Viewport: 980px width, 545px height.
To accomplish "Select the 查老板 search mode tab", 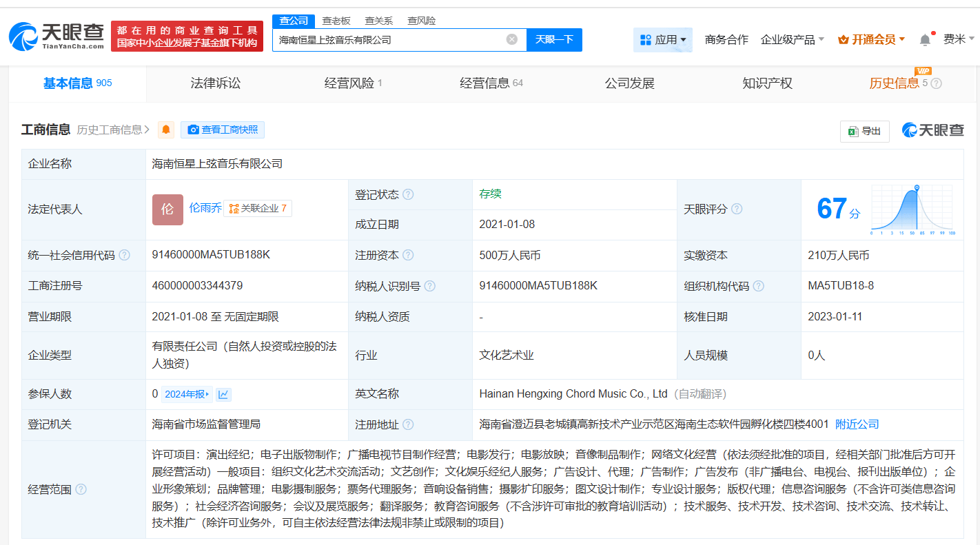I will click(x=336, y=21).
